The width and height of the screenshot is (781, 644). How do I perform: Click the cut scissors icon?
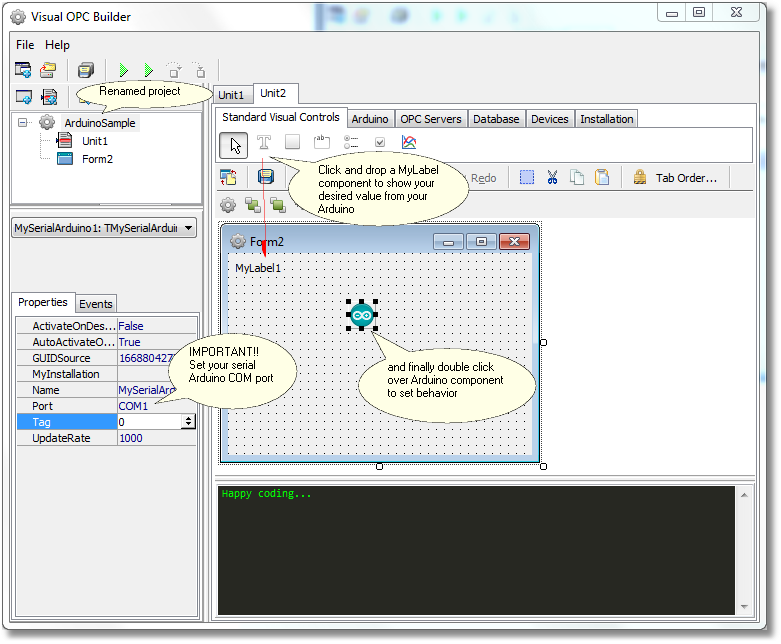pos(552,177)
